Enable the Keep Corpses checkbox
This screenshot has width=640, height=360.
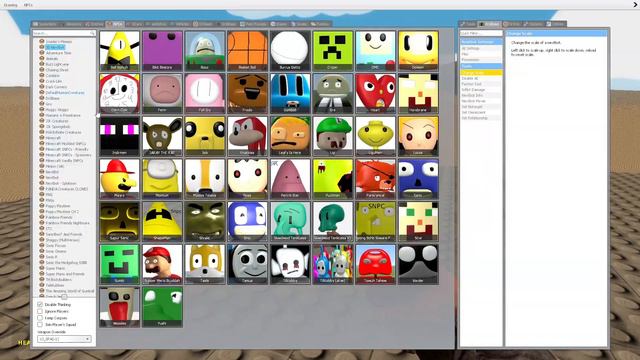click(x=40, y=318)
